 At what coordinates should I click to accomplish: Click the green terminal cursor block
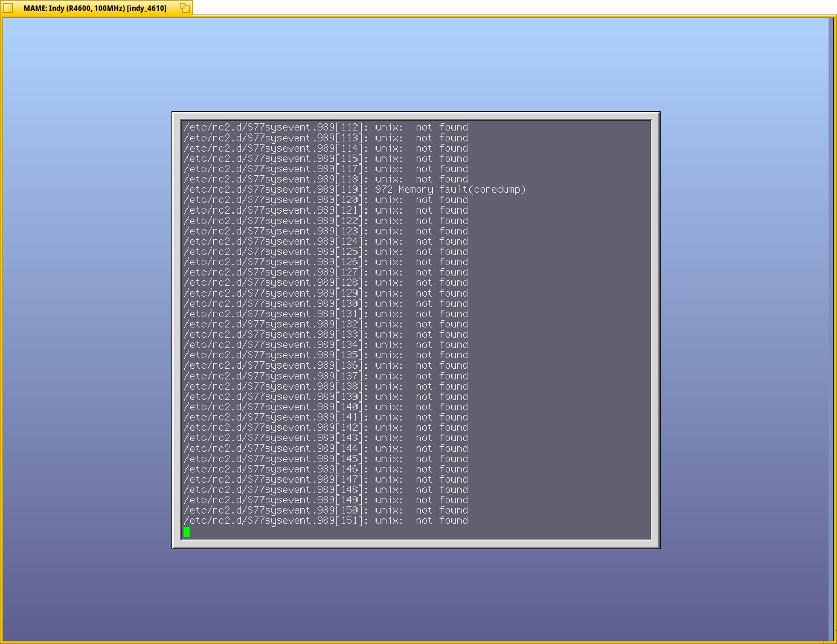coord(187,532)
